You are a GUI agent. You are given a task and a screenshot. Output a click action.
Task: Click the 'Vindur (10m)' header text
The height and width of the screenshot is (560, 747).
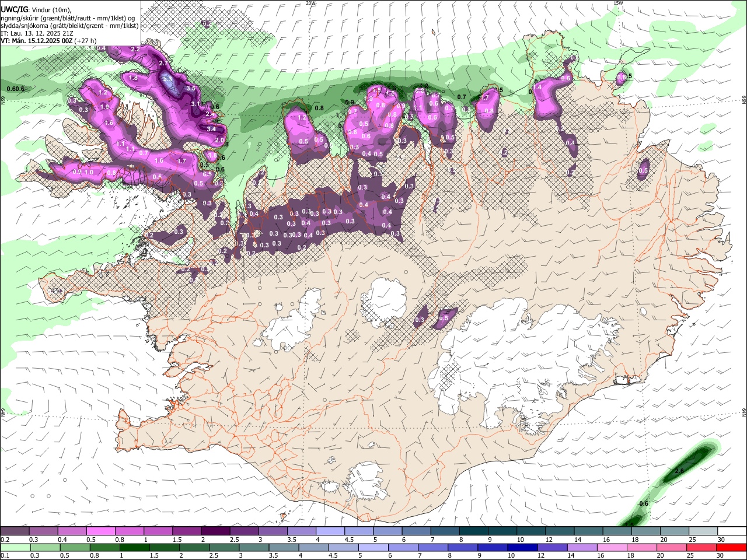click(51, 9)
